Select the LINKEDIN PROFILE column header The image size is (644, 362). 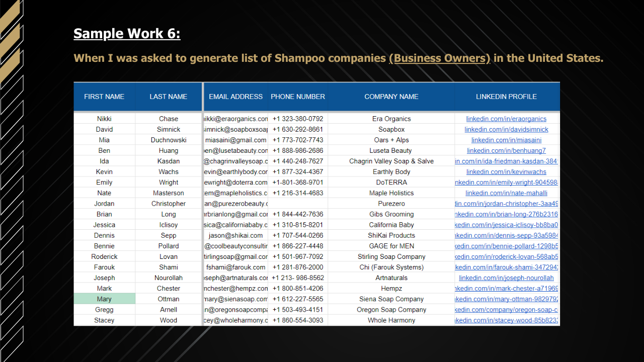click(x=507, y=97)
